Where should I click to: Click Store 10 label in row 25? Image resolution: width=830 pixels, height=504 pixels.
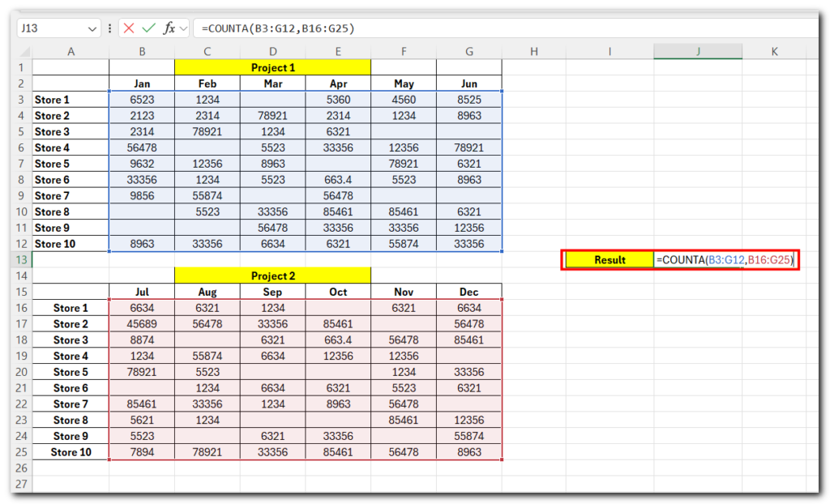point(71,452)
